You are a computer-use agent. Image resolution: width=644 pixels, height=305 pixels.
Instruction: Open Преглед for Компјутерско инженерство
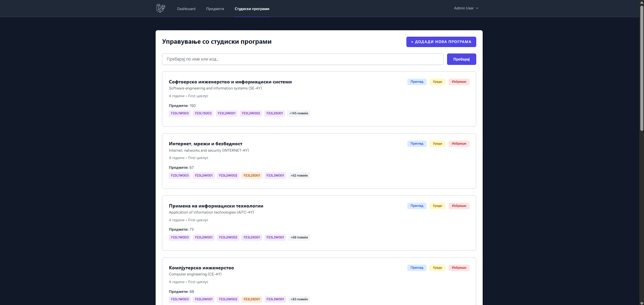click(417, 268)
